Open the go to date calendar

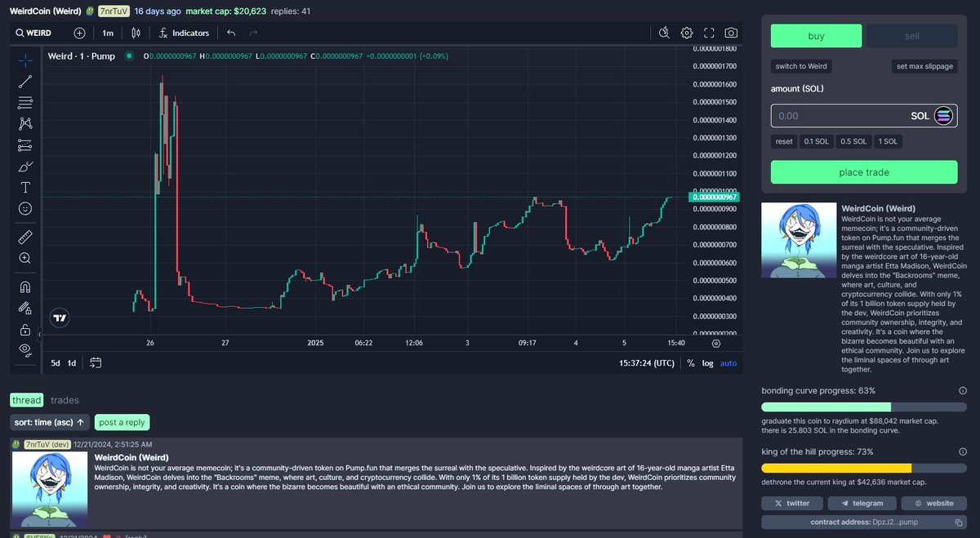(x=96, y=362)
